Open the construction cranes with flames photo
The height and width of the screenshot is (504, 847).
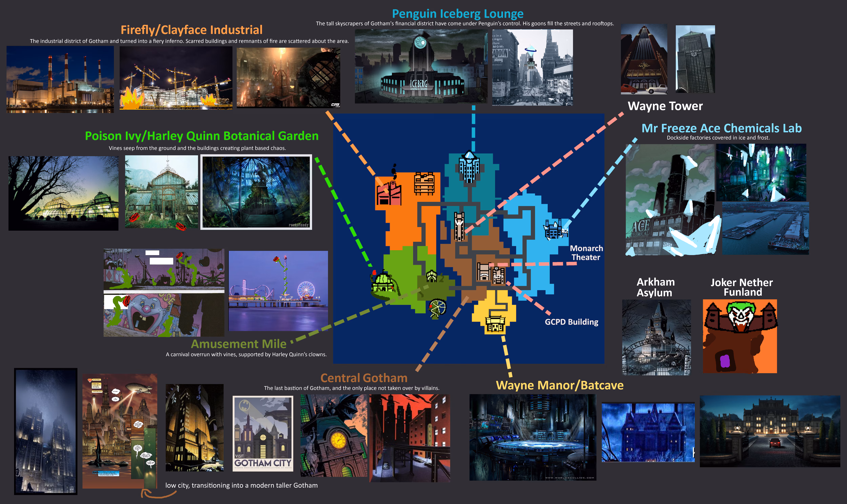click(176, 78)
